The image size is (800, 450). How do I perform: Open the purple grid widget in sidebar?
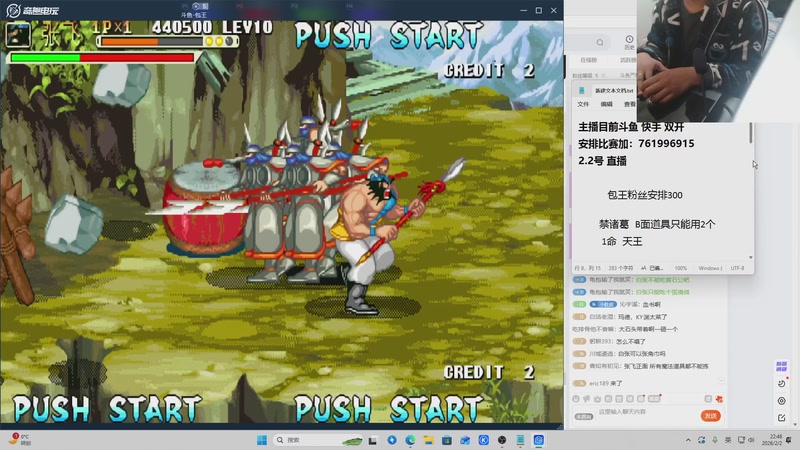click(781, 366)
